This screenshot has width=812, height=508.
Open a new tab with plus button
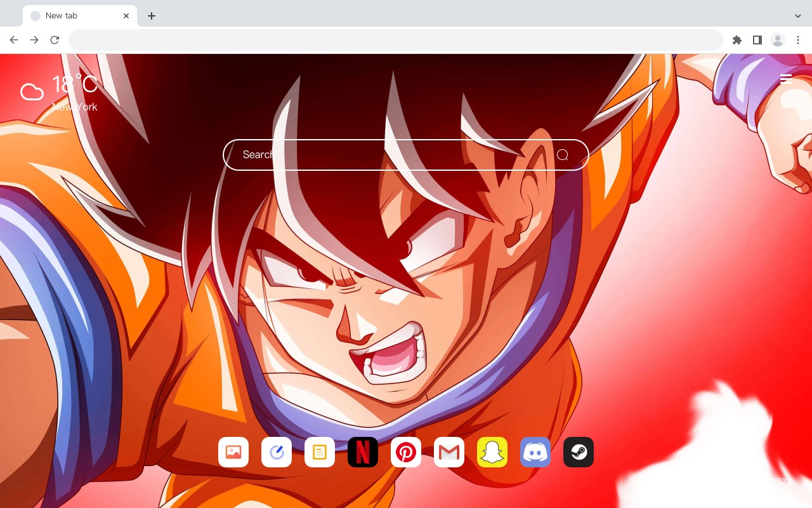tap(152, 16)
